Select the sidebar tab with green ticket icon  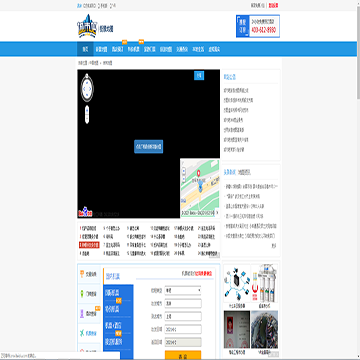point(89,294)
